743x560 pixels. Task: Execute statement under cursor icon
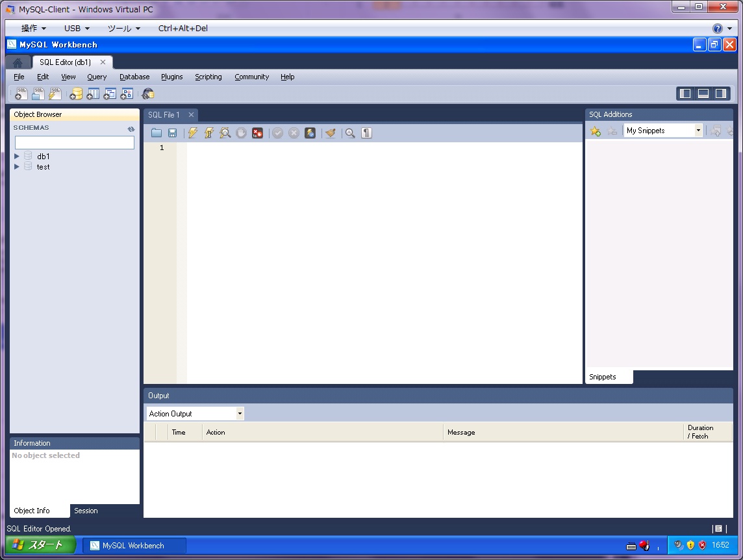tap(209, 133)
